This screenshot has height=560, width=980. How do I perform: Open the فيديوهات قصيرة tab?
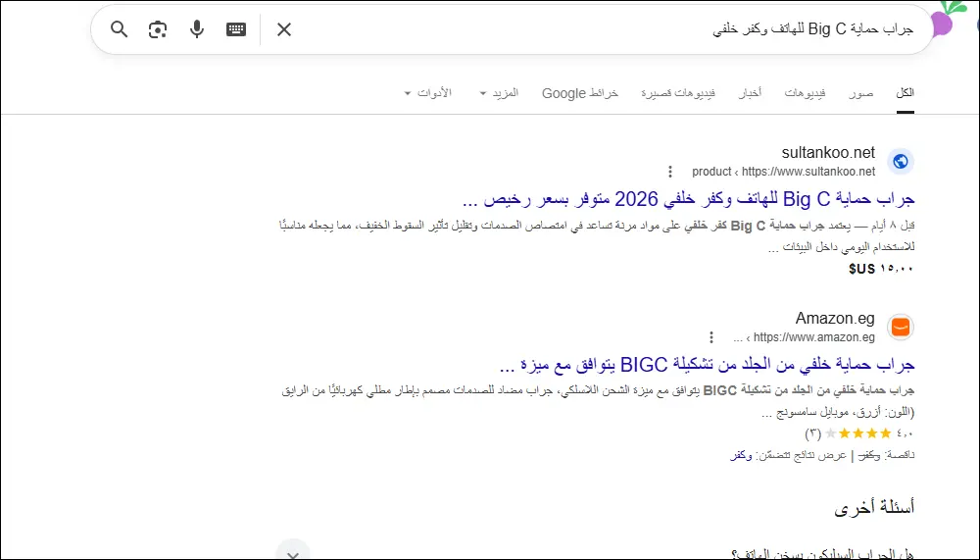(678, 93)
